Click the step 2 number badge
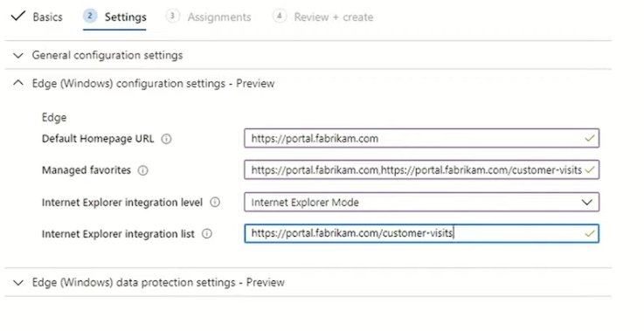The width and height of the screenshot is (644, 331). 90,16
